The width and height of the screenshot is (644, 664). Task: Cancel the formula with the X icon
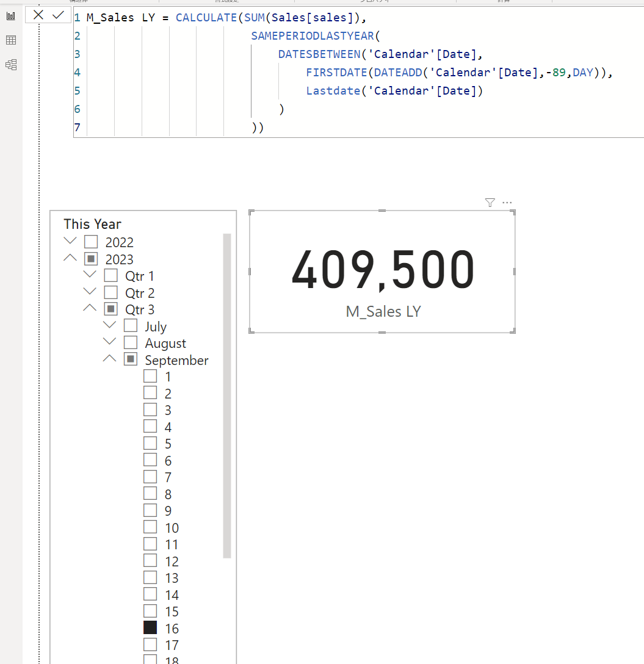pos(38,15)
